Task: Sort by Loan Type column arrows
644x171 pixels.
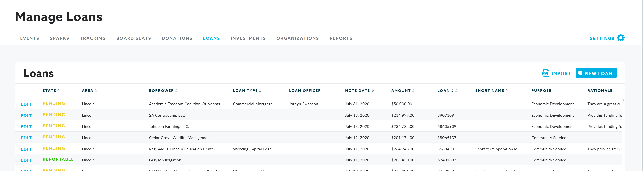Action: tap(260, 91)
